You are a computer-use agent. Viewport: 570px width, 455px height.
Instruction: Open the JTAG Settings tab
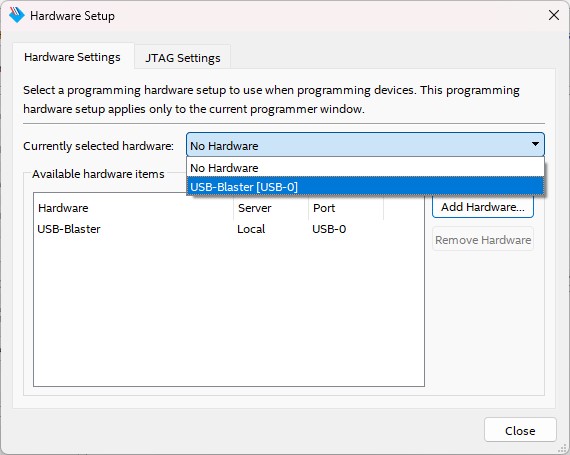click(x=182, y=58)
